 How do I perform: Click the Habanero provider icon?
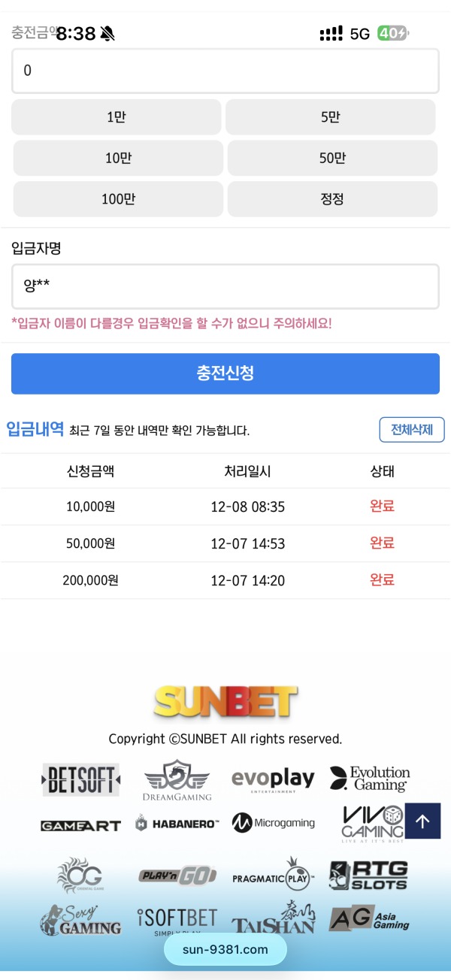(177, 822)
